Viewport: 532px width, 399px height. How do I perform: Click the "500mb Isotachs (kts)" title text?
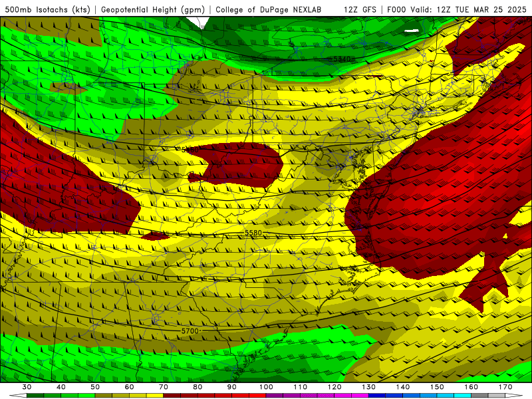coord(48,10)
